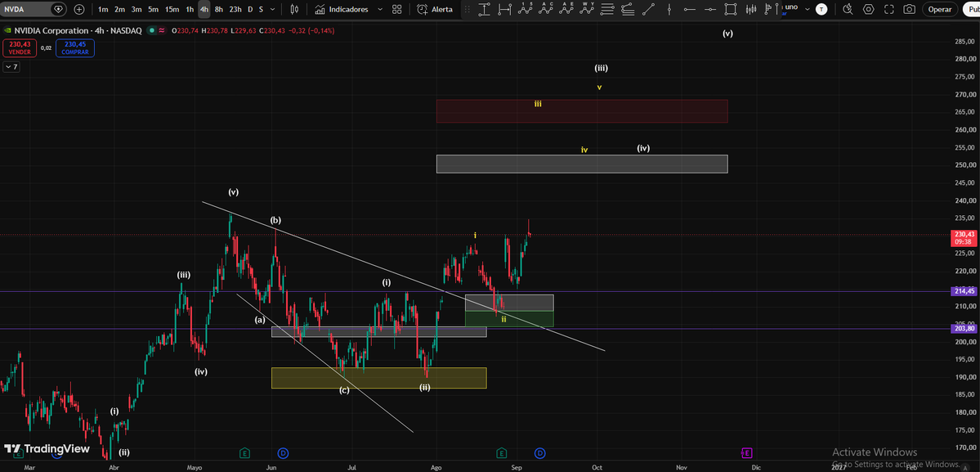
Task: Take a chart snapshot with camera icon
Action: click(x=910, y=9)
